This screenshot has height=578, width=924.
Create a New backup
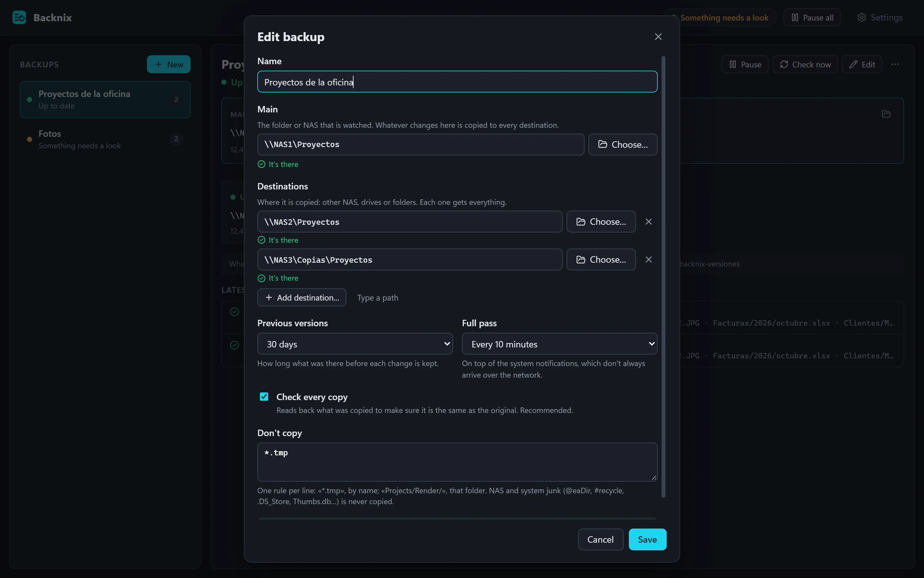[x=168, y=64]
